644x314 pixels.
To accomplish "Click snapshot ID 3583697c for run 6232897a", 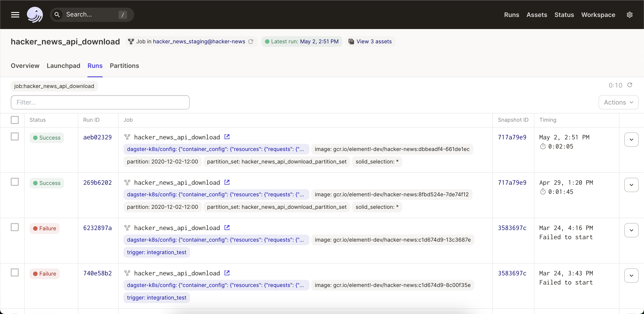I will click(512, 228).
